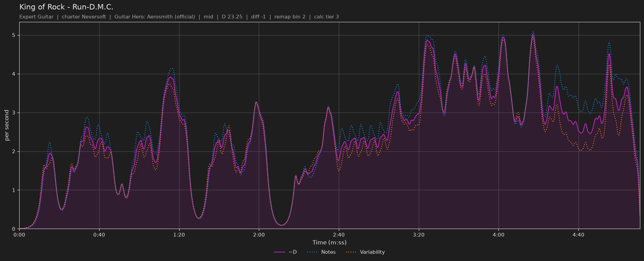This screenshot has width=644, height=261.
Task: Click the 'Notes' legend entry
Action: [321, 252]
